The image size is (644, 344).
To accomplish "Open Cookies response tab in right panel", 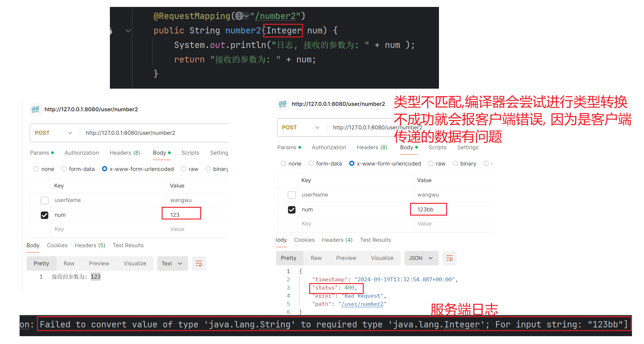I will point(304,240).
